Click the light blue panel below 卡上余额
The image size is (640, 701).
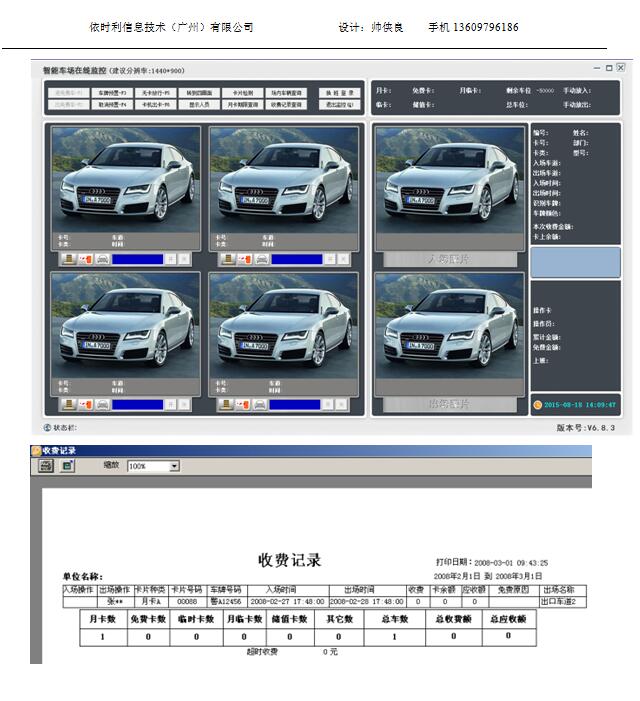[575, 262]
